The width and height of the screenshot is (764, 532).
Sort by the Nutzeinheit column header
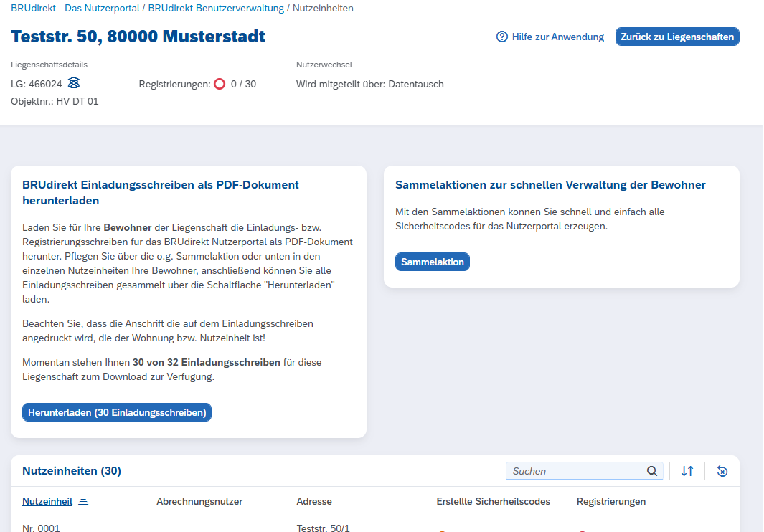pyautogui.click(x=47, y=501)
